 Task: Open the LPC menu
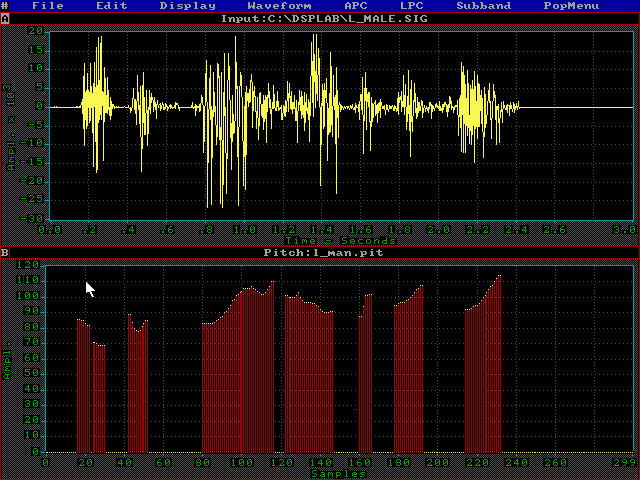[412, 6]
